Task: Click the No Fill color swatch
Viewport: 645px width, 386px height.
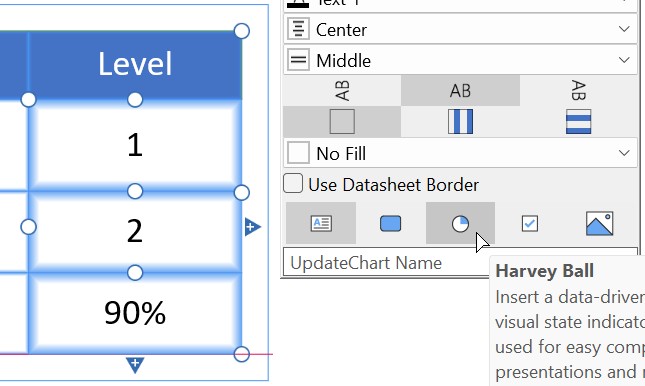Action: [298, 153]
